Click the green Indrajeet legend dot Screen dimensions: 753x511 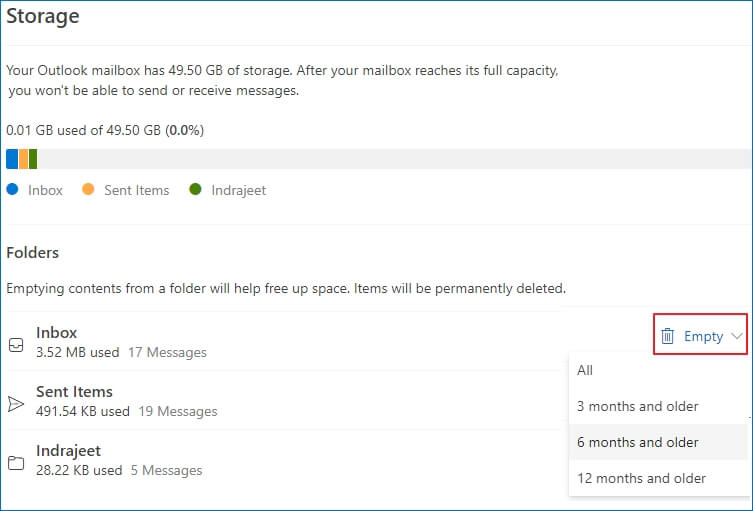(195, 189)
